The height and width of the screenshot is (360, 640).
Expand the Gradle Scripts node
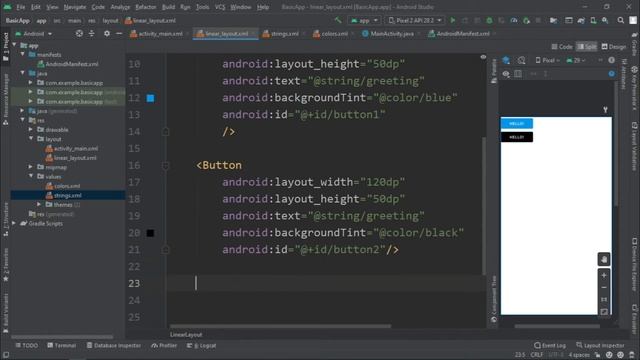(14, 223)
